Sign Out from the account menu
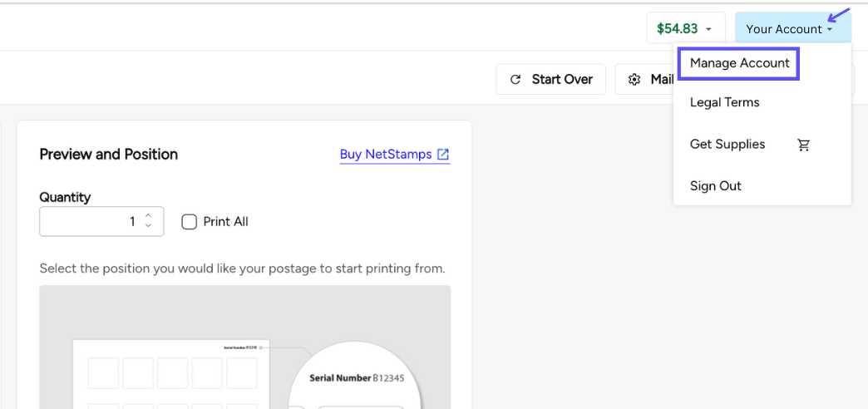 point(715,186)
